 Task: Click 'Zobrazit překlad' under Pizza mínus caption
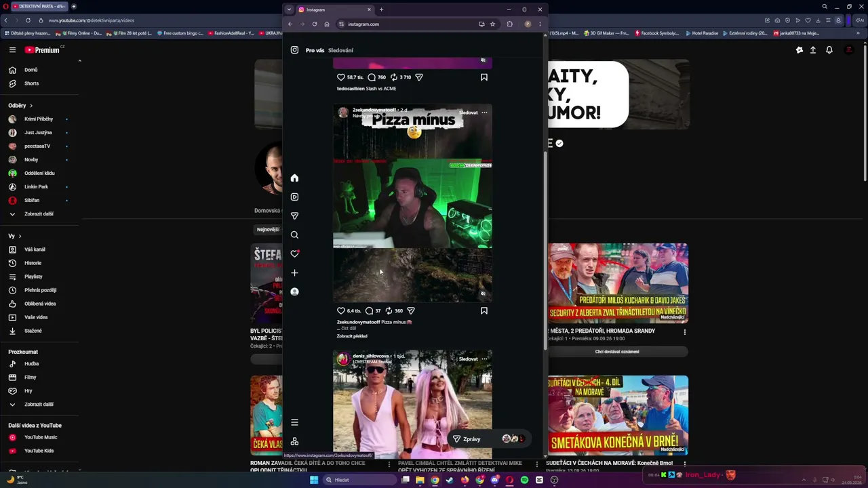(352, 336)
